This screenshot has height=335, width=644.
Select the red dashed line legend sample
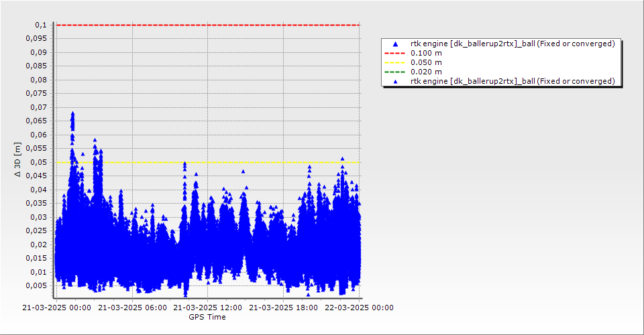394,54
